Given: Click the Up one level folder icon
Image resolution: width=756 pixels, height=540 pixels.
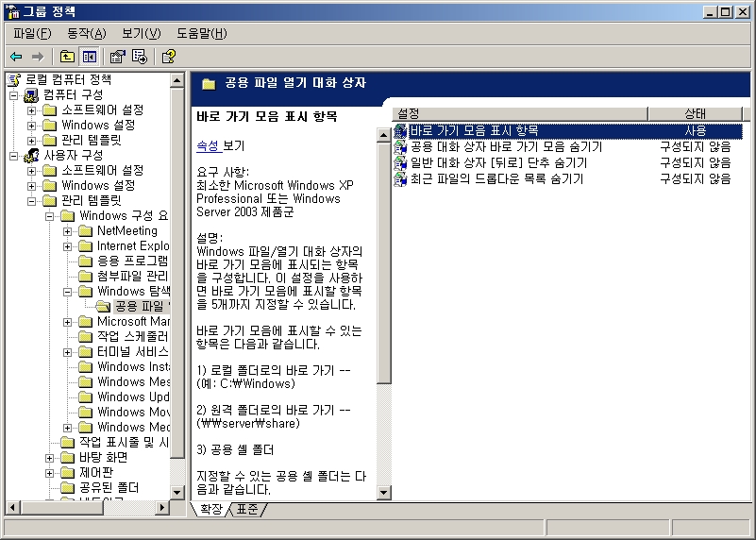Looking at the screenshot, I should 67,57.
